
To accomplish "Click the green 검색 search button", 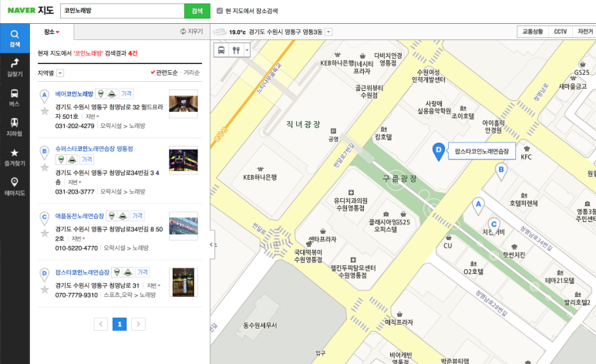I will [197, 11].
